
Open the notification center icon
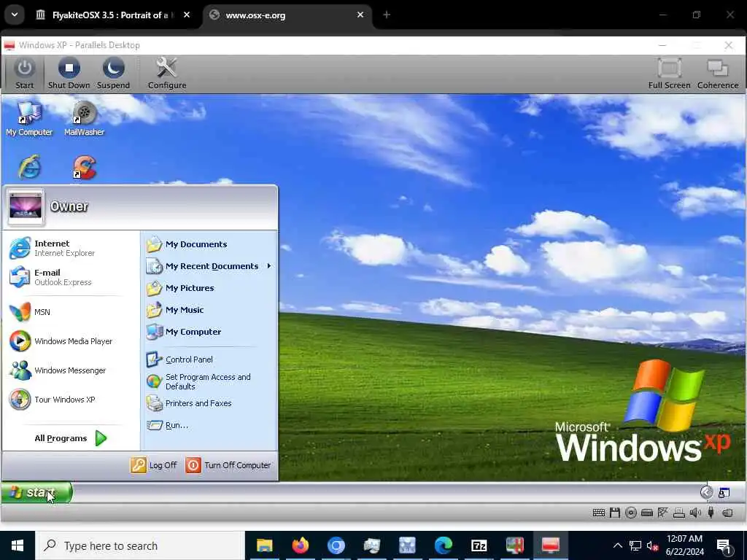[x=724, y=547]
